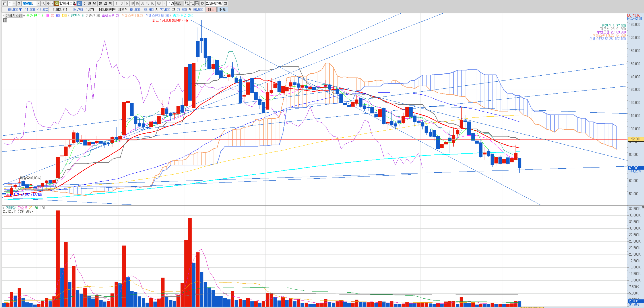This screenshot has width=644, height=308.
Task: Select the 일 daily chart tab
Action: tap(79, 3)
